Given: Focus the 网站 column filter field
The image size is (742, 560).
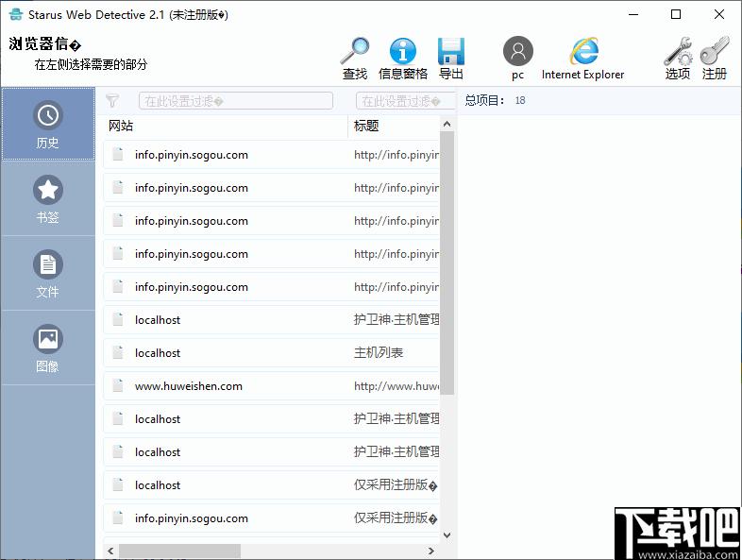Looking at the screenshot, I should click(x=236, y=101).
